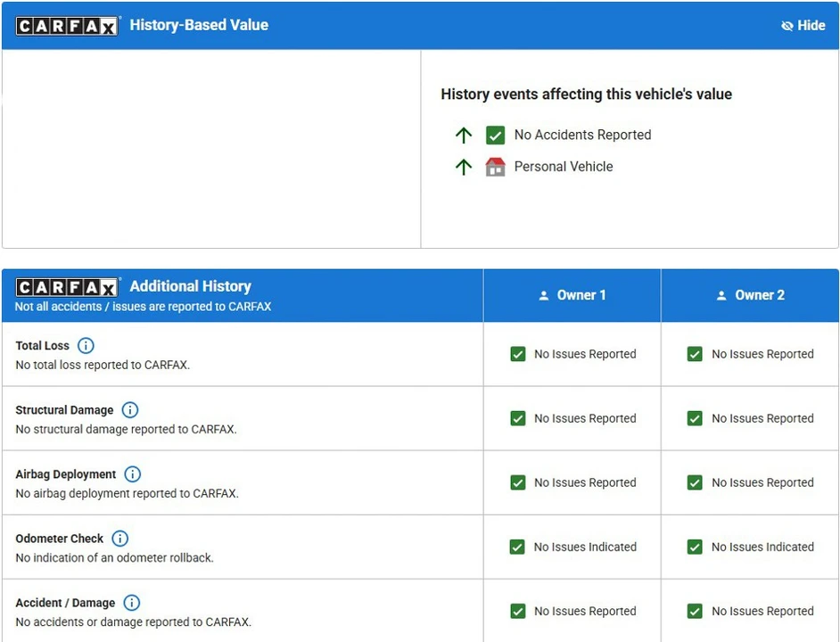Click the History-Based Value title
Viewport: 840px width, 642px height.
(x=199, y=25)
